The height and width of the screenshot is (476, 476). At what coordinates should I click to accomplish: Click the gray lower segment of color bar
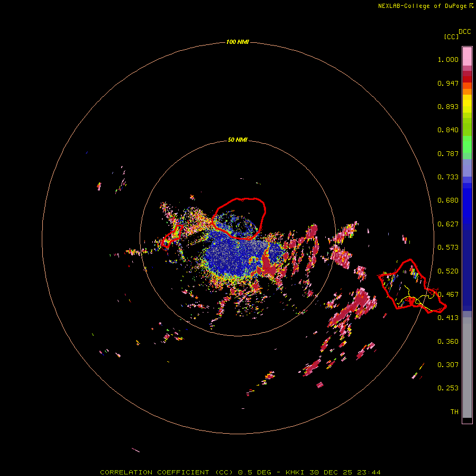tap(467, 368)
